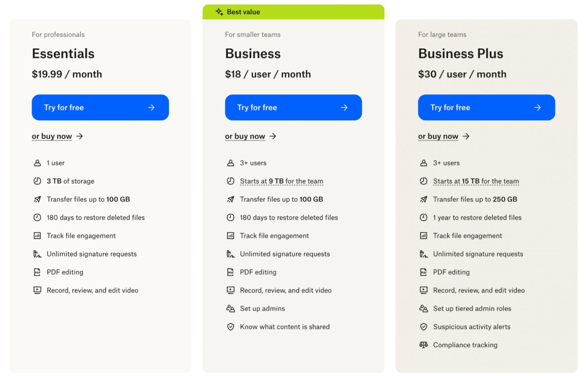
Task: Click the Best value banner above the Business plan
Action: (293, 12)
